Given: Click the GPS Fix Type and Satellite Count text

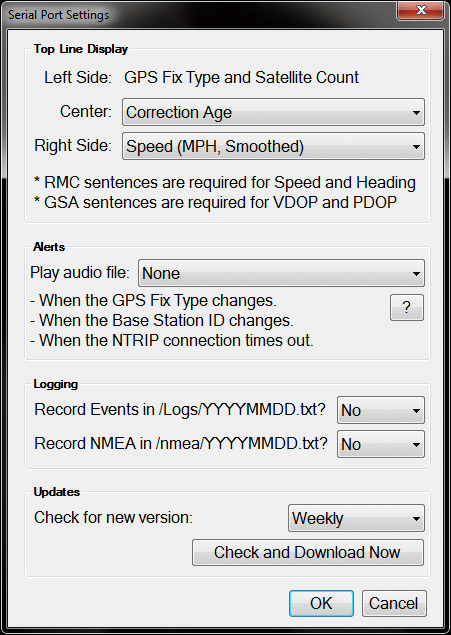Looking at the screenshot, I should 241,77.
